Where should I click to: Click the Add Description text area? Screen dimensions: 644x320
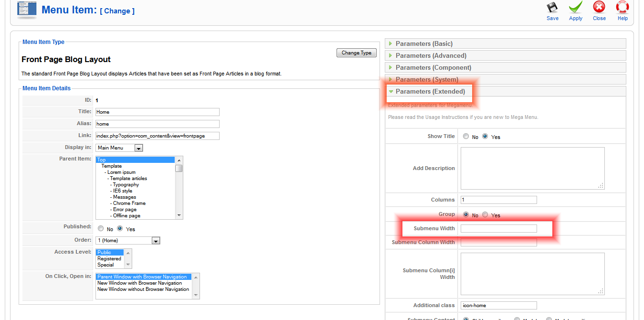pos(533,168)
